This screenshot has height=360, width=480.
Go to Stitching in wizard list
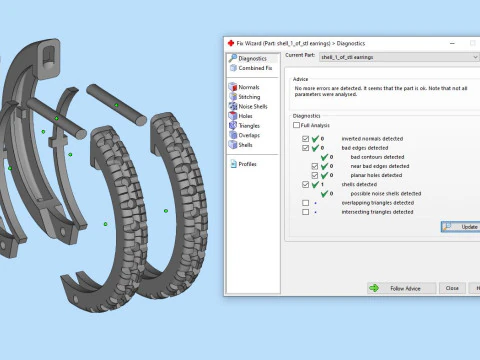pyautogui.click(x=249, y=97)
